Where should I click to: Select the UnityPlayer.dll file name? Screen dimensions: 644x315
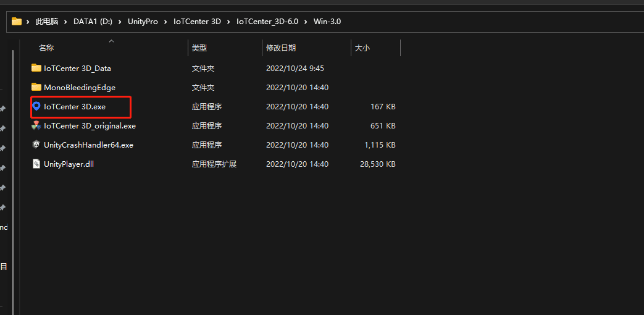click(x=69, y=164)
